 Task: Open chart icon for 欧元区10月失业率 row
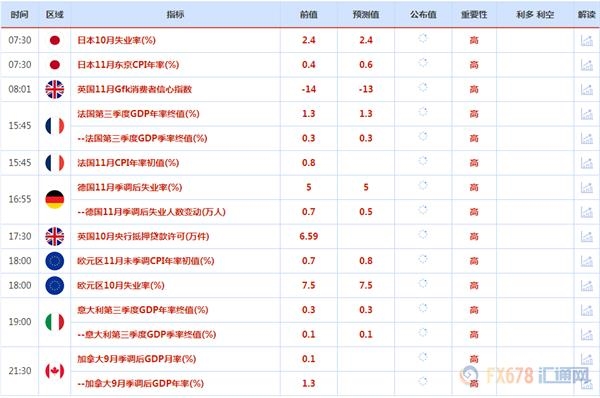(x=587, y=285)
